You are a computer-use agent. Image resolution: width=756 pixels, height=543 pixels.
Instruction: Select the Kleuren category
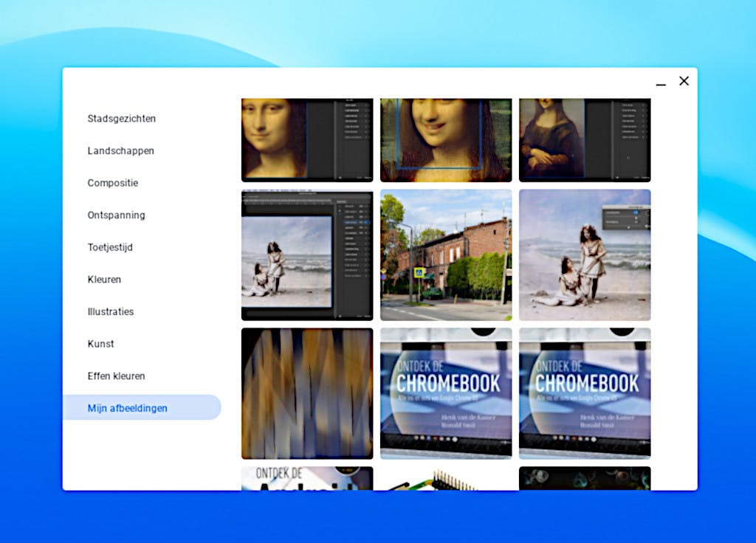click(104, 280)
